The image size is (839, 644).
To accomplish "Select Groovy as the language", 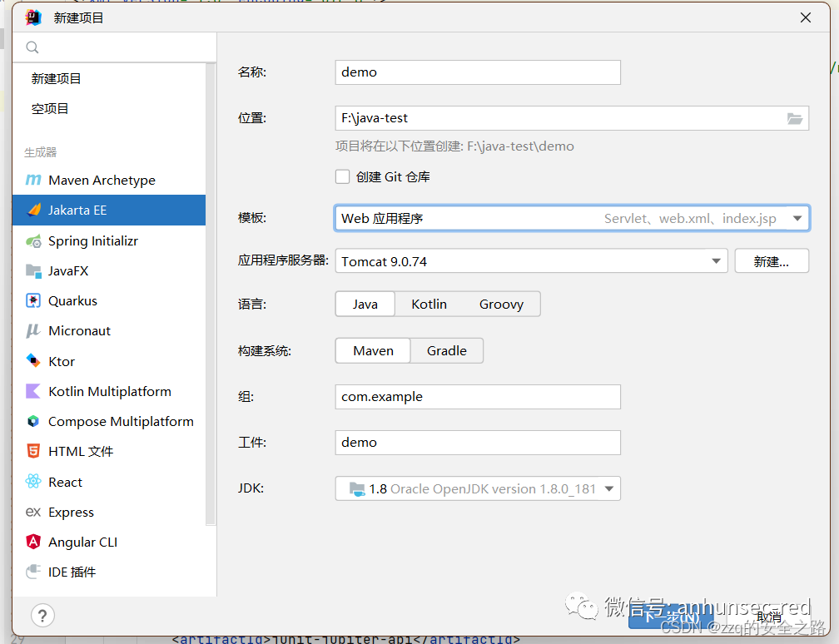I will (501, 304).
